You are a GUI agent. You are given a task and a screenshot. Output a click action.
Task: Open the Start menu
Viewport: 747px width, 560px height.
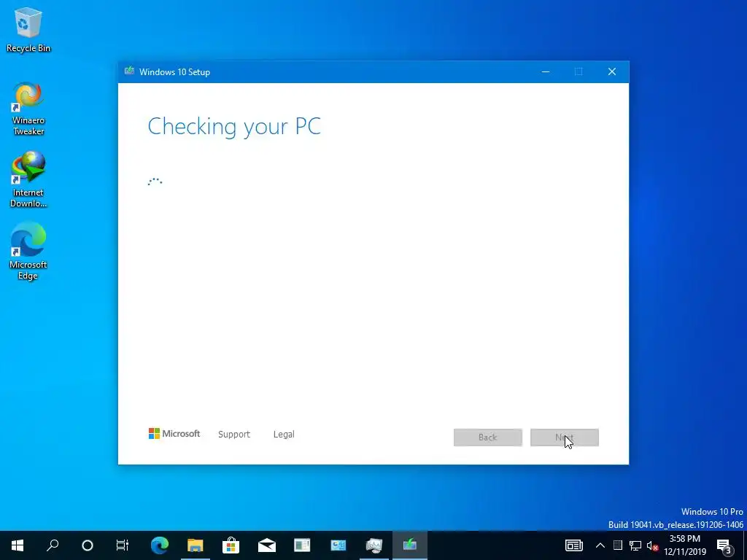18,545
